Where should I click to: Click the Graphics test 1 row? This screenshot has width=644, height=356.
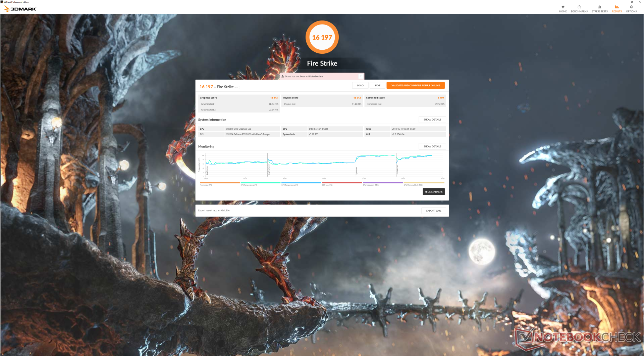(239, 104)
